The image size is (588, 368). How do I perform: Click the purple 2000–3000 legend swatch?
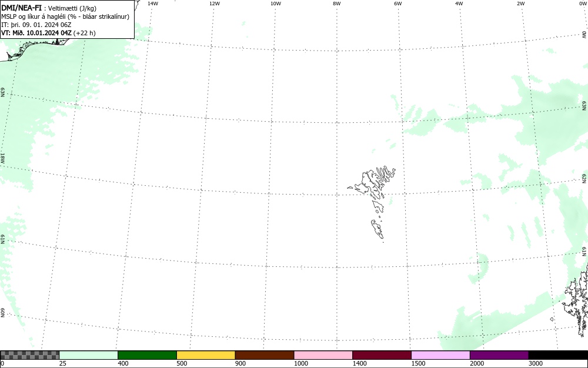point(499,355)
